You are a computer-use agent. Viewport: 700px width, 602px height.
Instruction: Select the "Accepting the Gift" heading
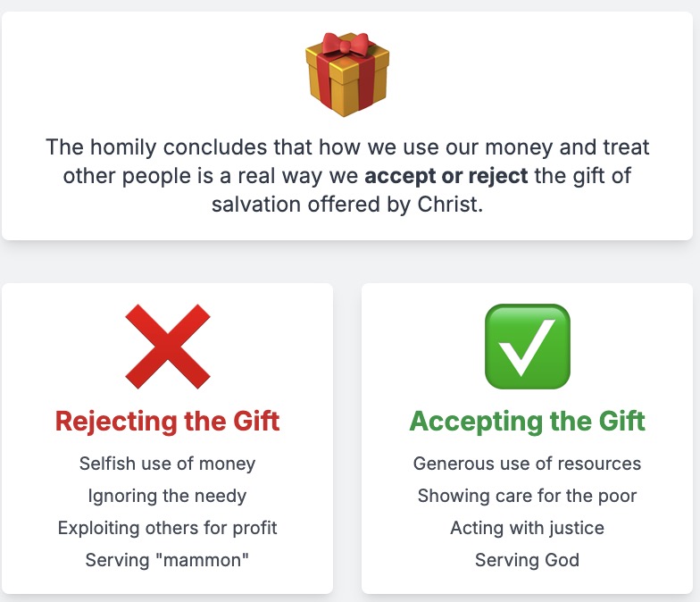click(527, 422)
